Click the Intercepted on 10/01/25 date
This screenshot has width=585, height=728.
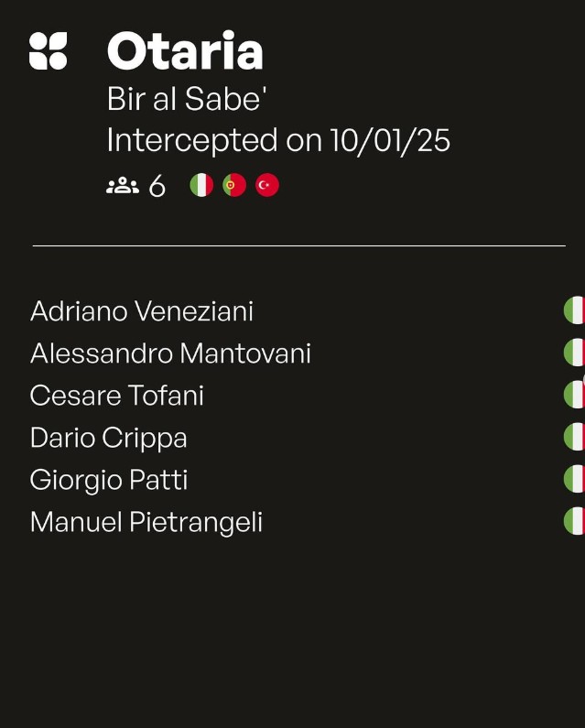click(278, 140)
